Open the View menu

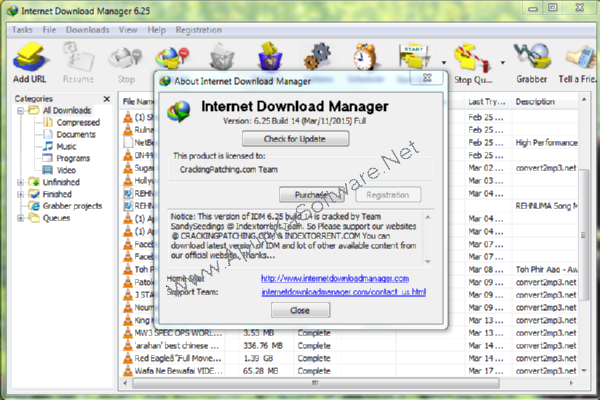click(x=128, y=30)
